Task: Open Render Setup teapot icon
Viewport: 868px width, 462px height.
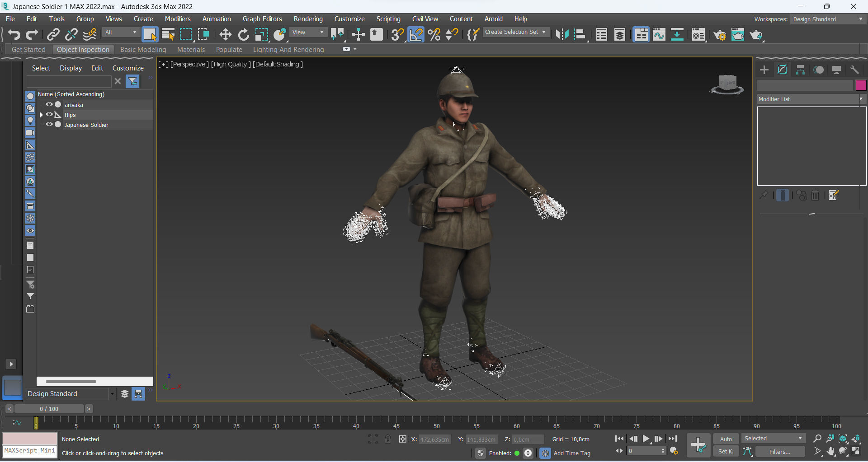Action: pyautogui.click(x=720, y=34)
